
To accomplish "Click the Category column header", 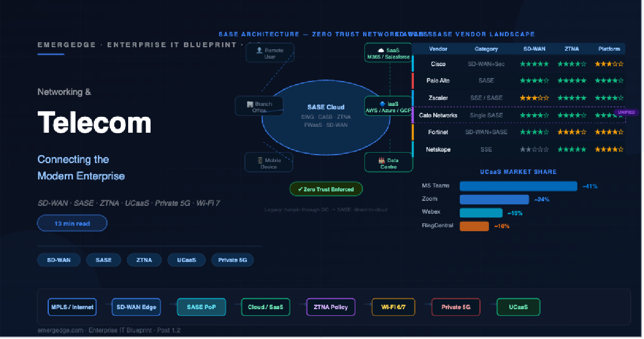I will [486, 49].
